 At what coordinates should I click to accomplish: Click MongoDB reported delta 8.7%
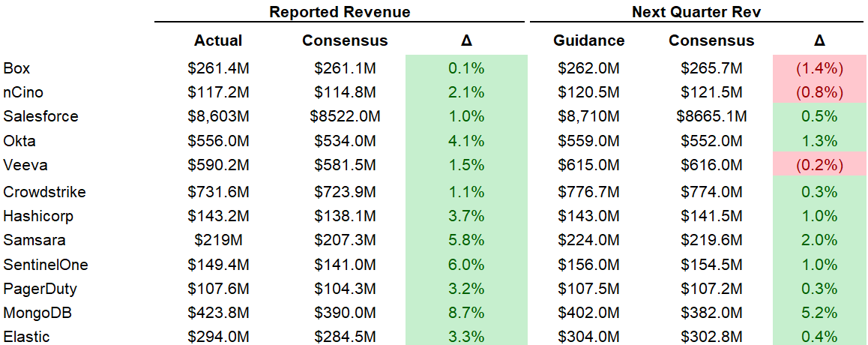pos(466,313)
